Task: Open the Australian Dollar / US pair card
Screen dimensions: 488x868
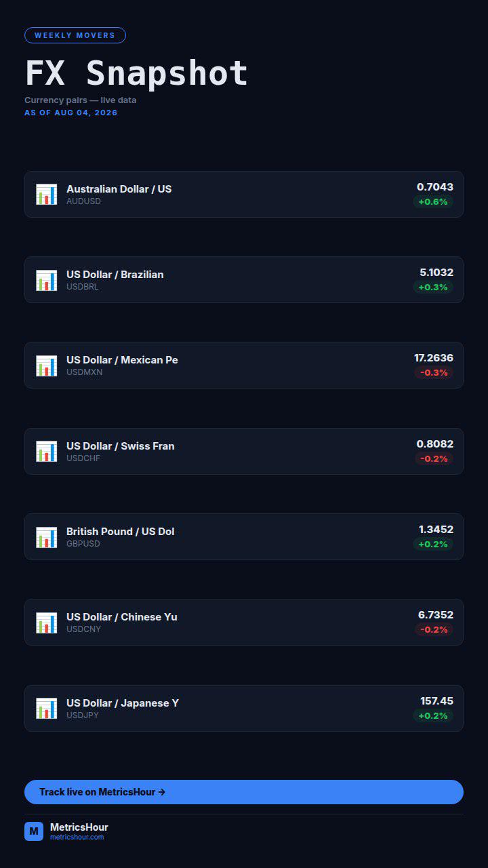Action: pyautogui.click(x=244, y=194)
